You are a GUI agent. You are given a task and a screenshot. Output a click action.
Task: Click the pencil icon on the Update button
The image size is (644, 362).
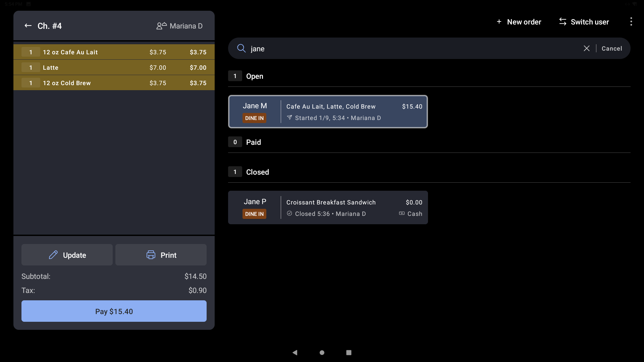coord(53,255)
